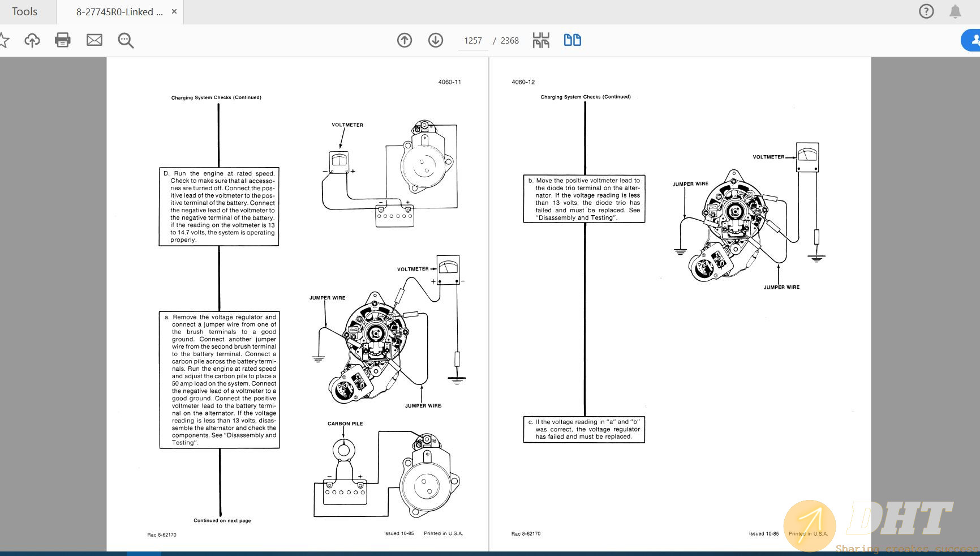
Task: Go to previous page with up arrow
Action: tap(405, 40)
